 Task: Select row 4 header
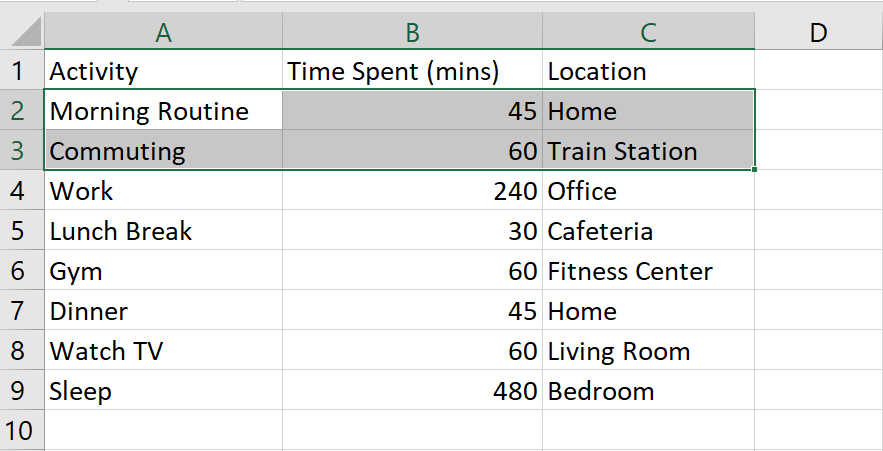pyautogui.click(x=21, y=190)
